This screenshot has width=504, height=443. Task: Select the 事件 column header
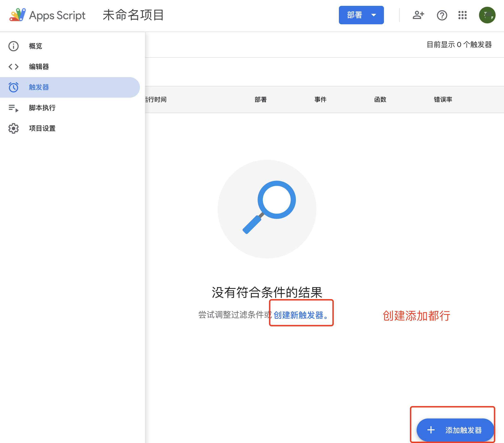(x=320, y=99)
